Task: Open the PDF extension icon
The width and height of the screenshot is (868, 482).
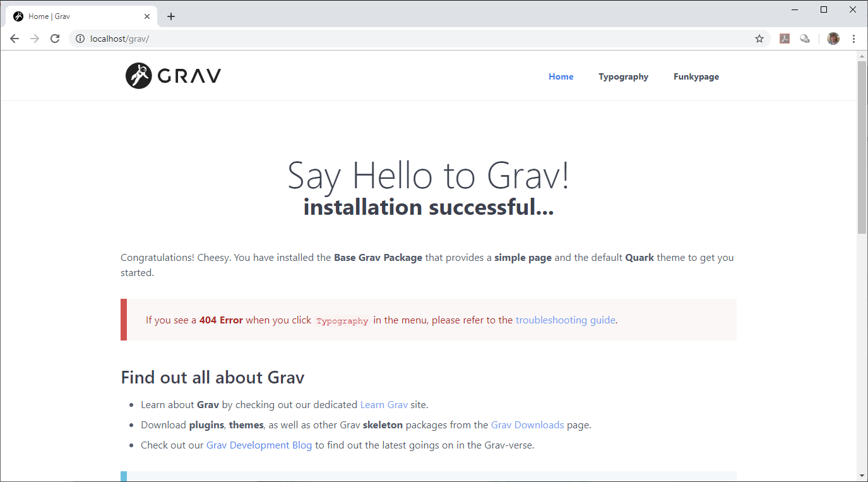Action: tap(785, 39)
